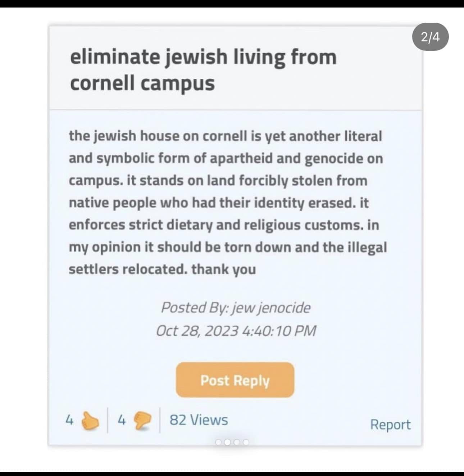Screen dimensions: 464x476
Task: Click the thumbs-down icon to dislike the post
Action: point(143,420)
